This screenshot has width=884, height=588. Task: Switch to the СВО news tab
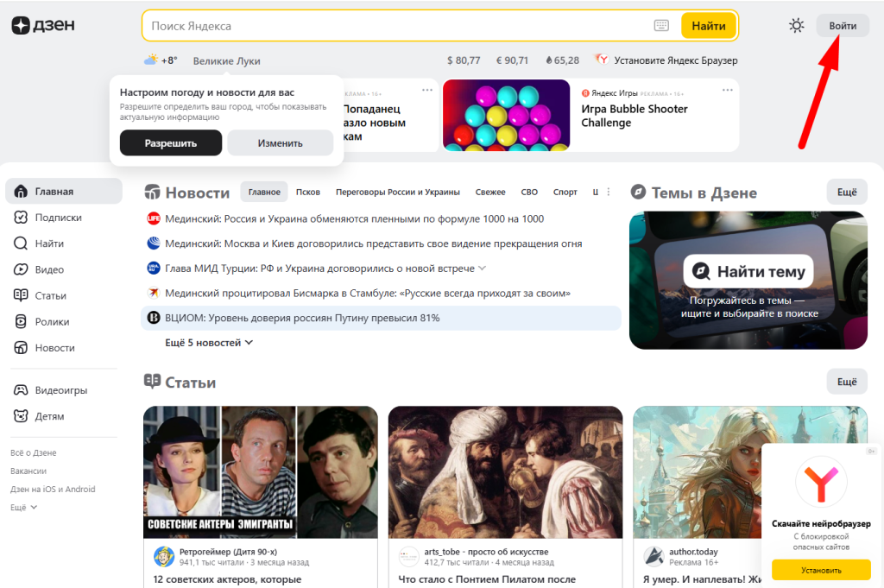529,192
